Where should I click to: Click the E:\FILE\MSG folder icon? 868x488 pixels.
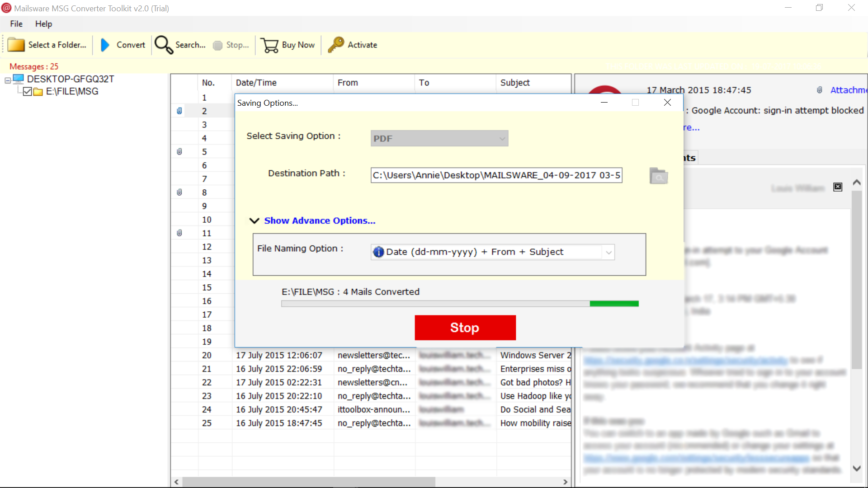tap(38, 92)
